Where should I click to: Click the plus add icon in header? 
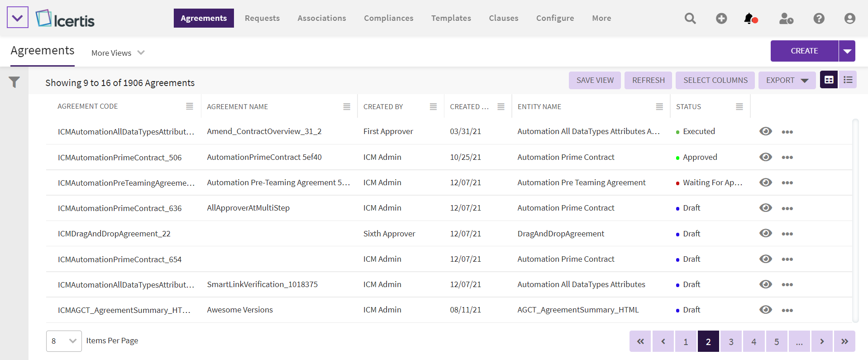click(x=721, y=19)
